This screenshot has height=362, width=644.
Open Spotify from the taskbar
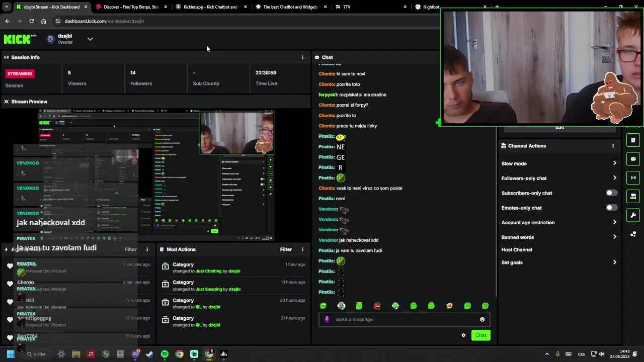coord(165,354)
